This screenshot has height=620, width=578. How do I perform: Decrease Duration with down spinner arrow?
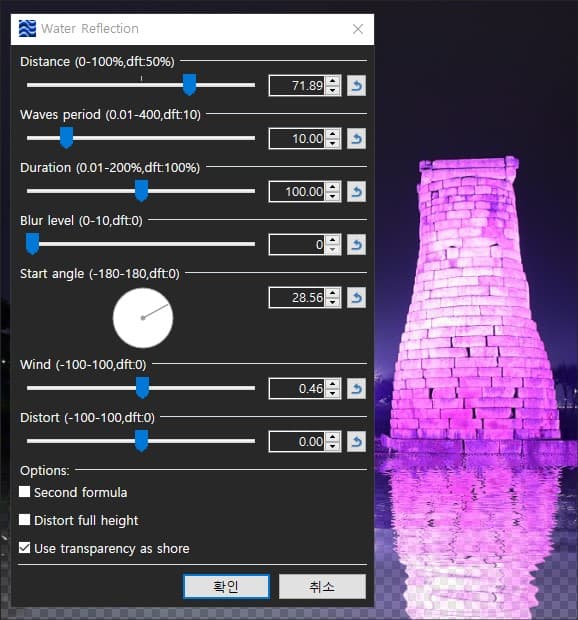(333, 196)
